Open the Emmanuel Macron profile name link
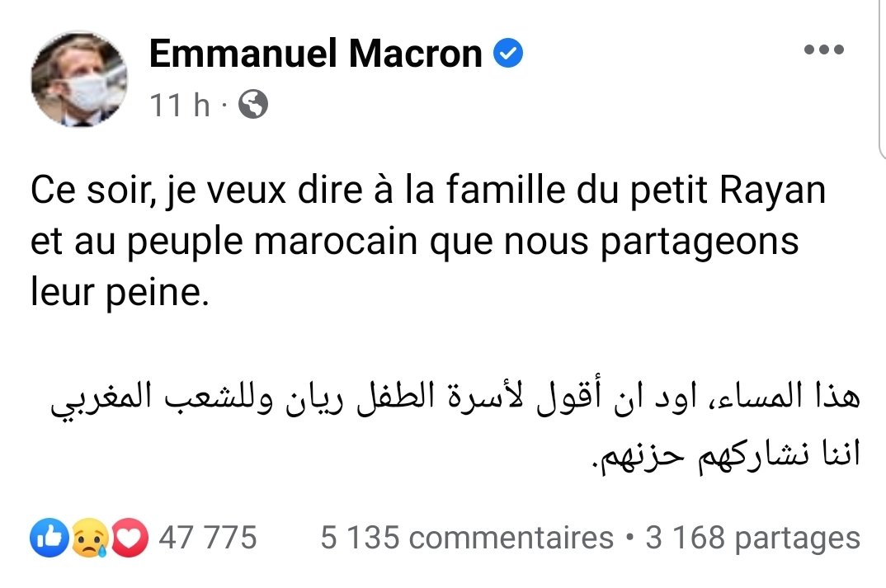This screenshot has height=588, width=886. point(315,54)
